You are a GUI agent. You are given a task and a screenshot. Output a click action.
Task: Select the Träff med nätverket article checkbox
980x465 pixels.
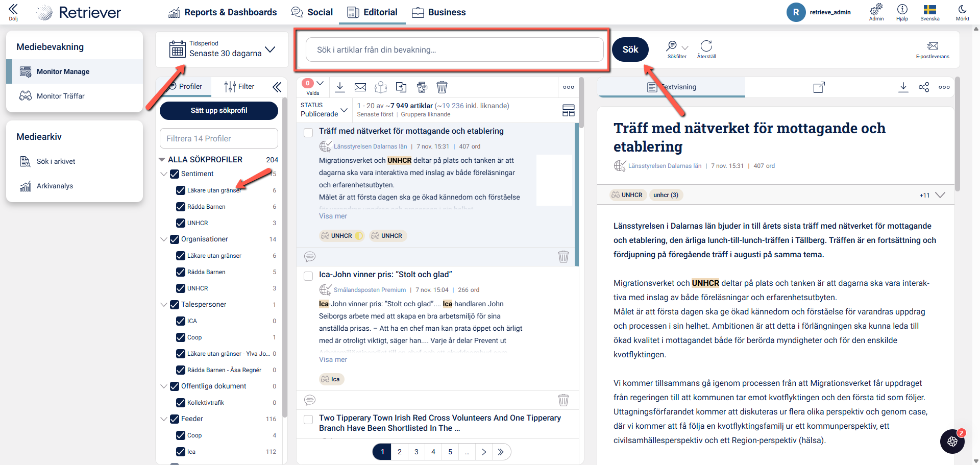[308, 132]
